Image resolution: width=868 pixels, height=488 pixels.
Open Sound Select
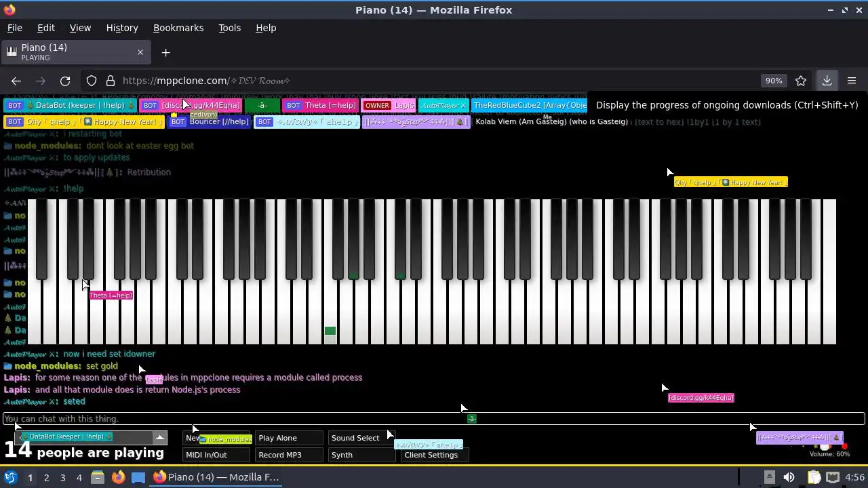tap(361, 438)
